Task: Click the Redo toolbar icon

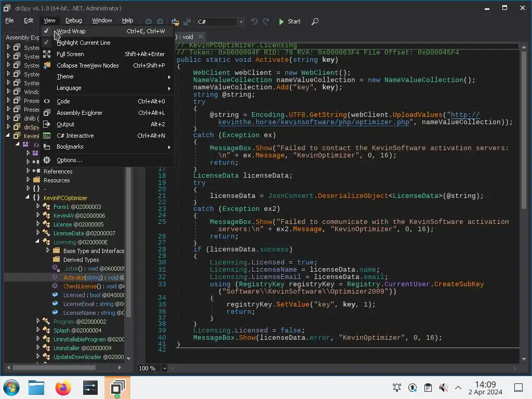Action: [x=267, y=22]
